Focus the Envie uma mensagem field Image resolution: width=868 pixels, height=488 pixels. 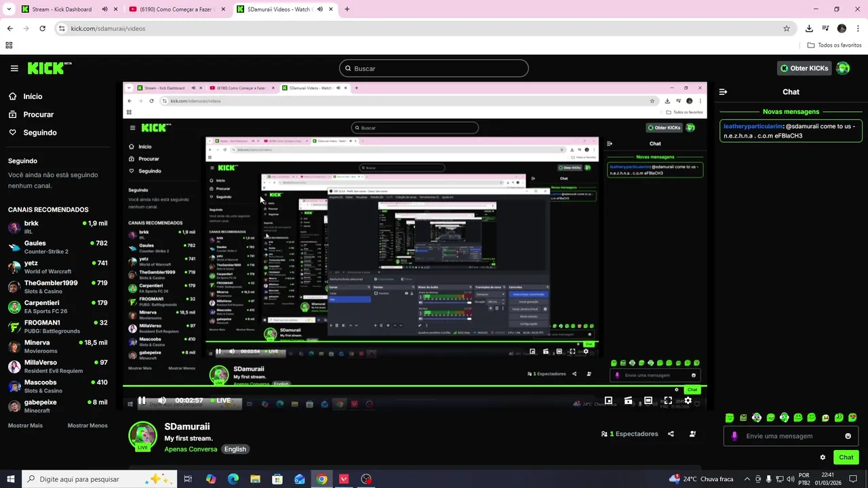[x=791, y=436]
